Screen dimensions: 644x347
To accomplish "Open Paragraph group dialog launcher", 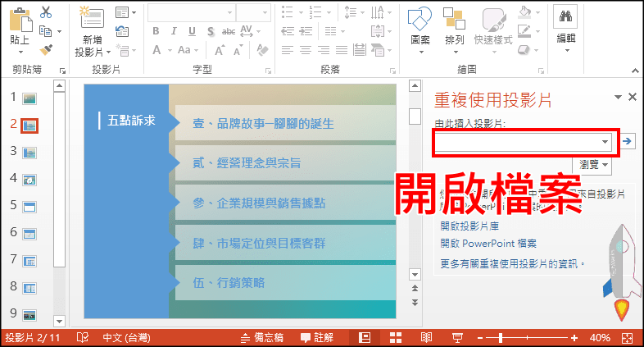I will click(x=392, y=71).
